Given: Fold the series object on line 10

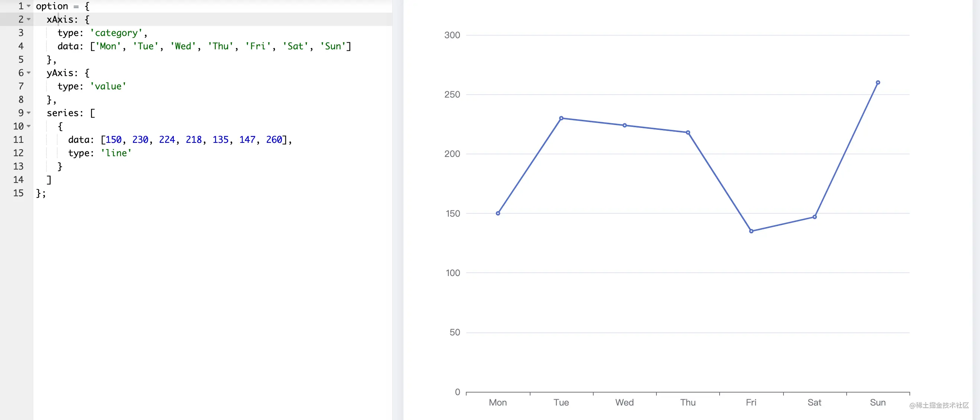Looking at the screenshot, I should coord(29,126).
